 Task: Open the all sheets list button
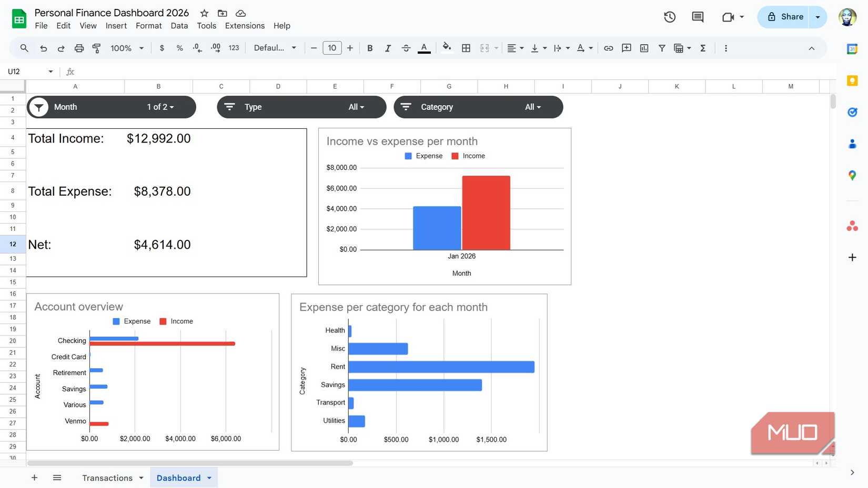(x=57, y=477)
